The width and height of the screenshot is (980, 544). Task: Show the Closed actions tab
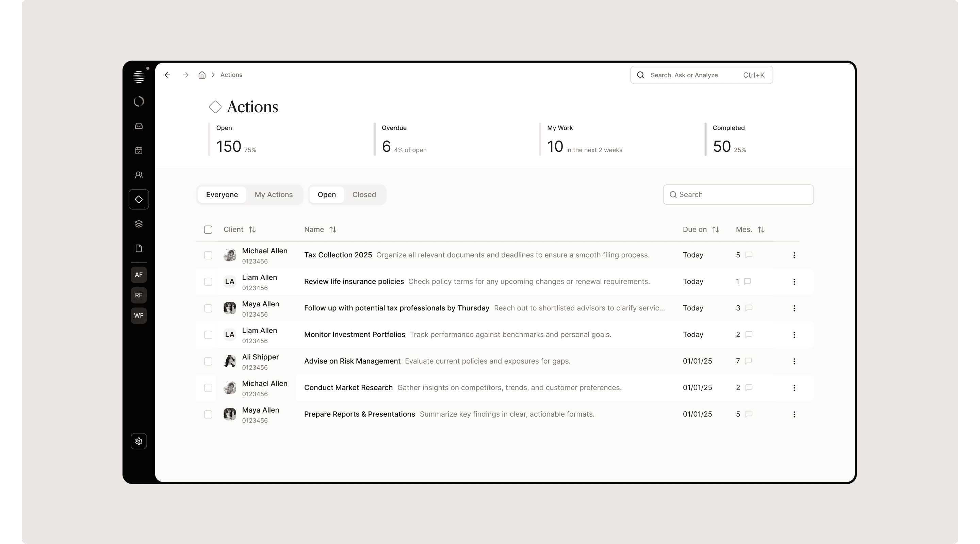click(364, 194)
